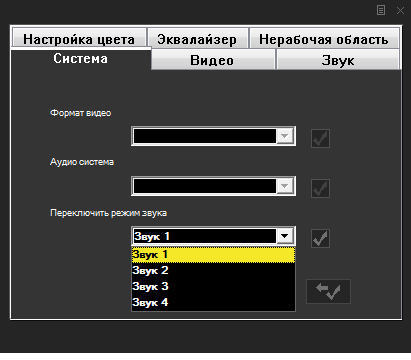Collapse the Переключить режим звука dropdown arrow
Screen dimensions: 411x360
pos(285,236)
